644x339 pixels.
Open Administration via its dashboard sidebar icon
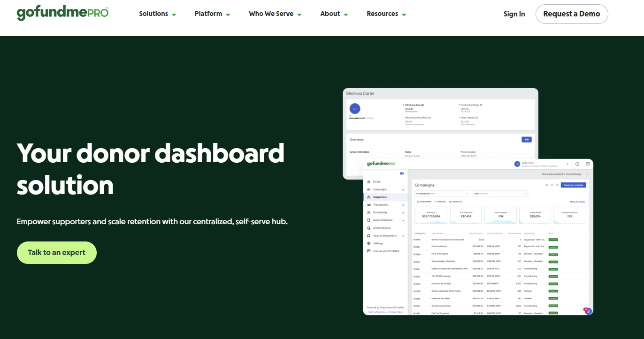(369, 228)
